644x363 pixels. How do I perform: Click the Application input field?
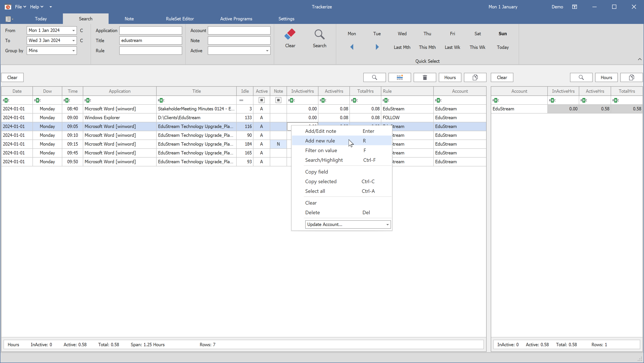coord(151,30)
